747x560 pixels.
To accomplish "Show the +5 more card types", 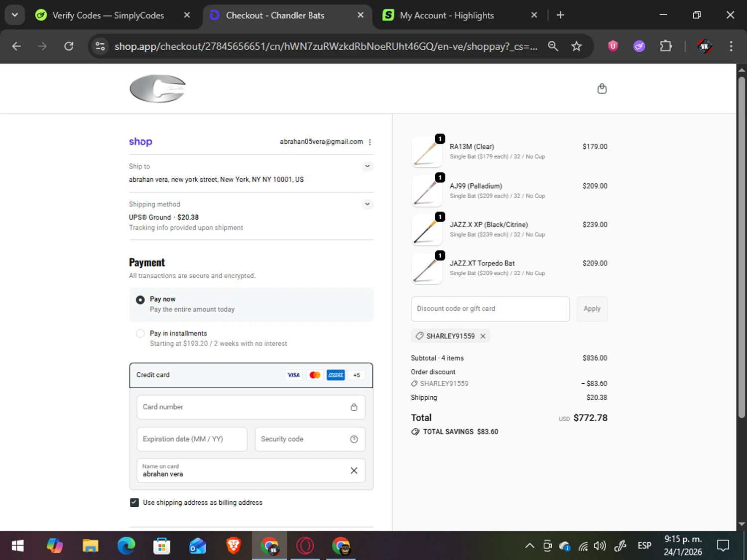I will [x=357, y=375].
